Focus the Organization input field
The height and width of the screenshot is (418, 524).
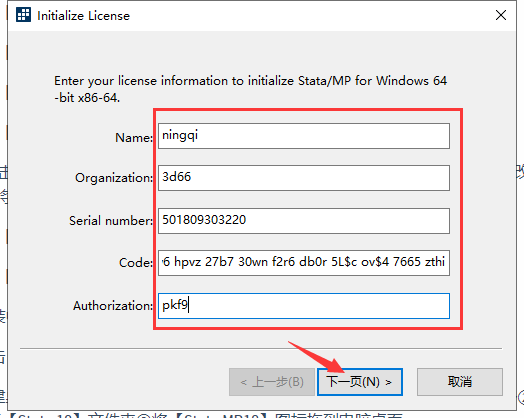tap(304, 178)
